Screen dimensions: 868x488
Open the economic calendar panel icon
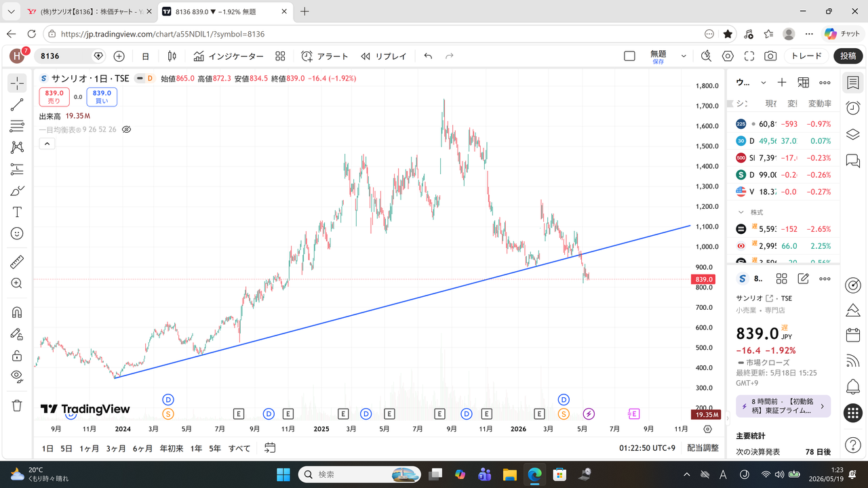[853, 335]
